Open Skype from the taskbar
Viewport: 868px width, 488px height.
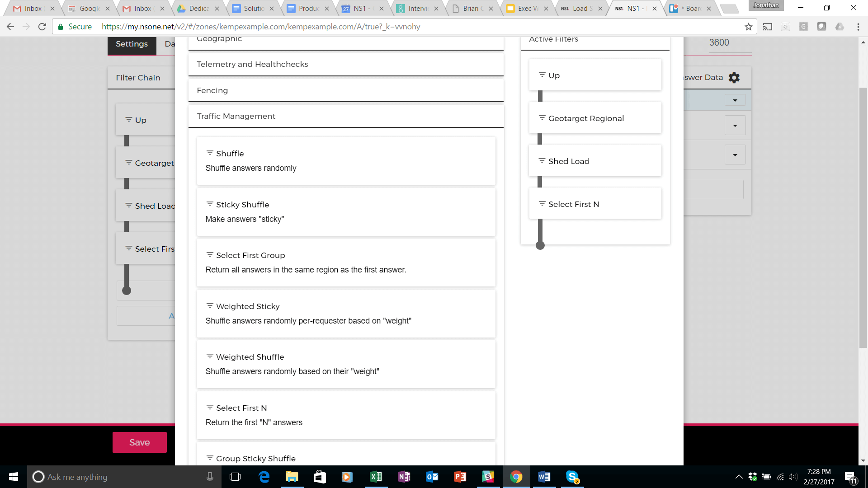click(x=572, y=477)
